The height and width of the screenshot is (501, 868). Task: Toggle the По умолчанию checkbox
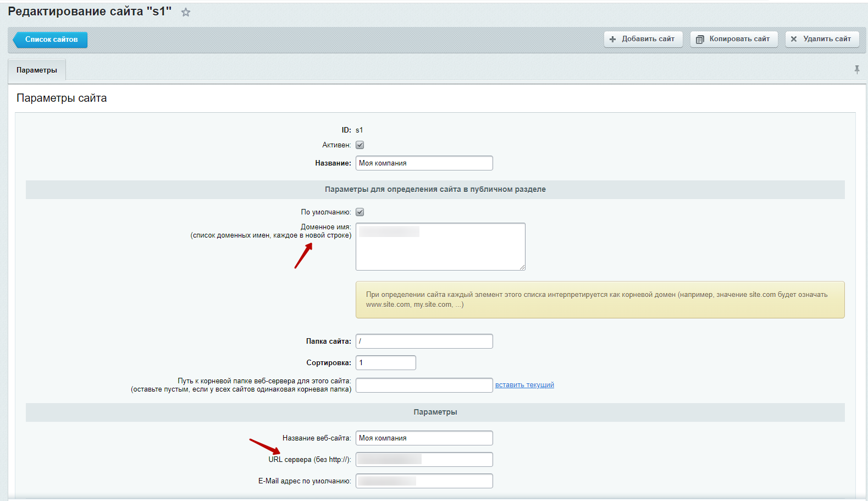point(360,212)
